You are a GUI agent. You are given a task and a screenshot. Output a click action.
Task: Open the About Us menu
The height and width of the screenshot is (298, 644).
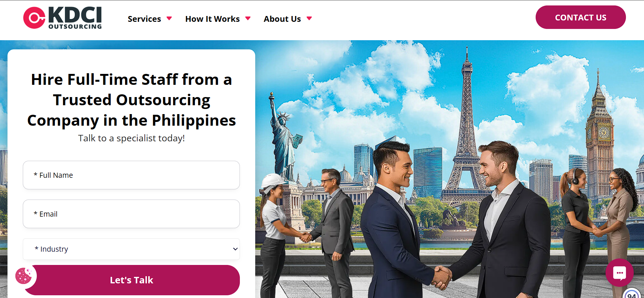point(282,19)
